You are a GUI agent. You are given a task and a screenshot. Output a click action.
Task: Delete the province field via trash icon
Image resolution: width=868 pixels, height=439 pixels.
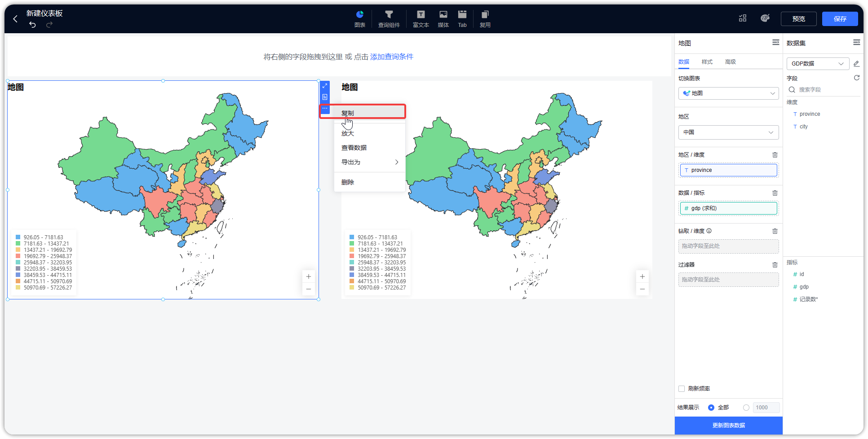[775, 154]
